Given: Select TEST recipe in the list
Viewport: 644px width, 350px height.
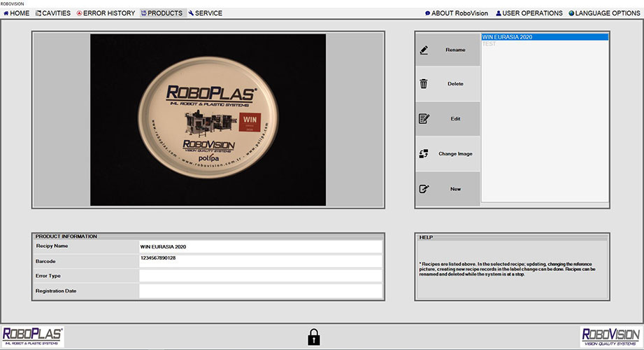Looking at the screenshot, I should (489, 43).
